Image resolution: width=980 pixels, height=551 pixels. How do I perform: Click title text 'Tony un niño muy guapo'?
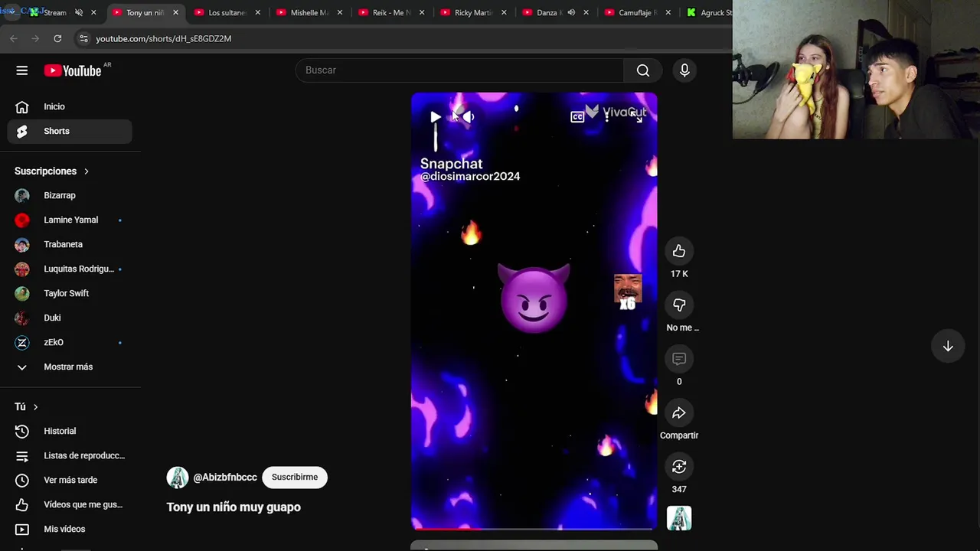234,507
